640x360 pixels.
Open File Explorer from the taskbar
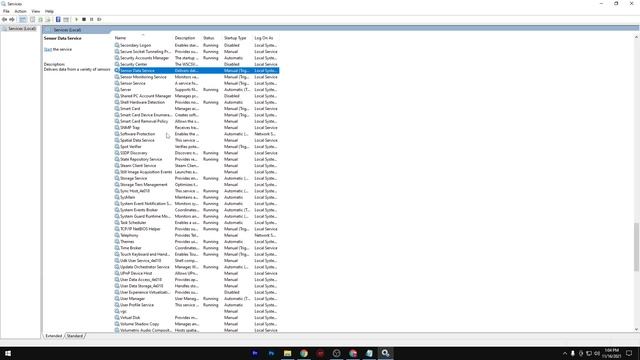pyautogui.click(x=287, y=353)
